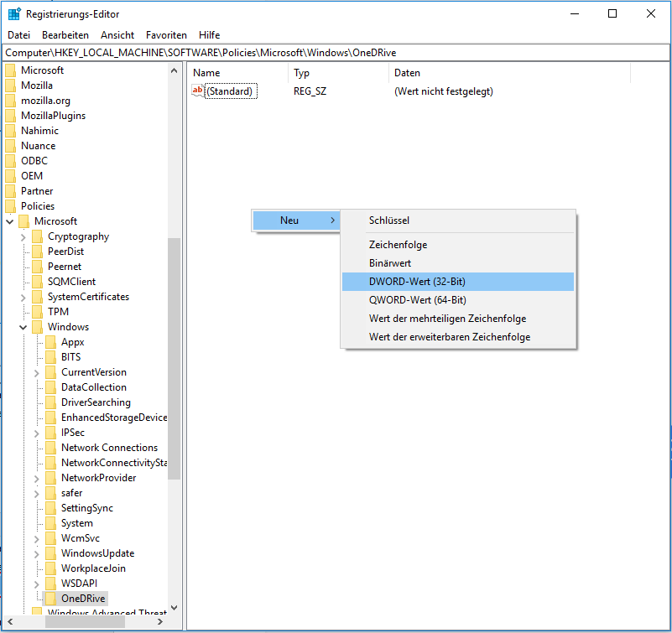Click the tree horizontal scroll left arrow

[x=10, y=622]
